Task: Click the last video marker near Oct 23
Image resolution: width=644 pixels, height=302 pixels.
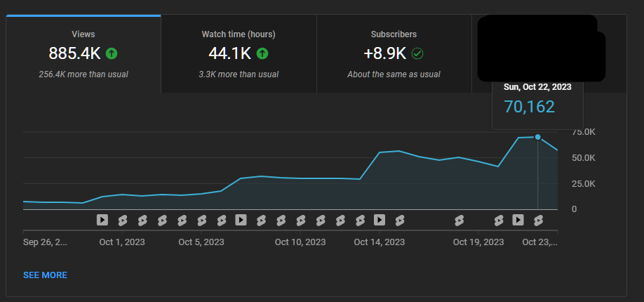Action: (x=518, y=220)
